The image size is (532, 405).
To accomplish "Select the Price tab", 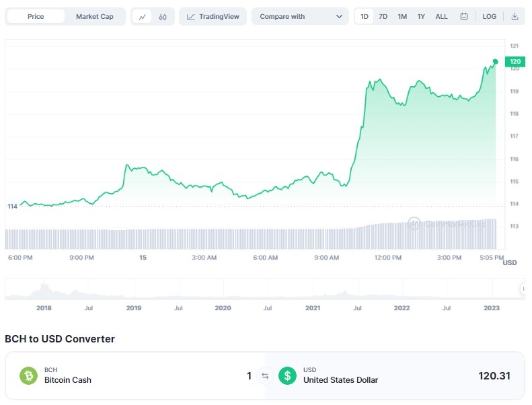I will 36,16.
